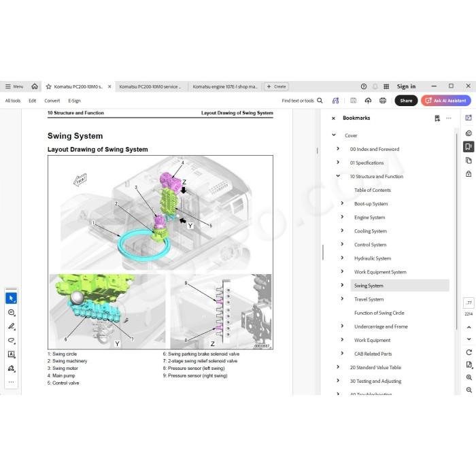
Task: Collapse the 10 Structure and Function bookmark
Action: (338, 175)
